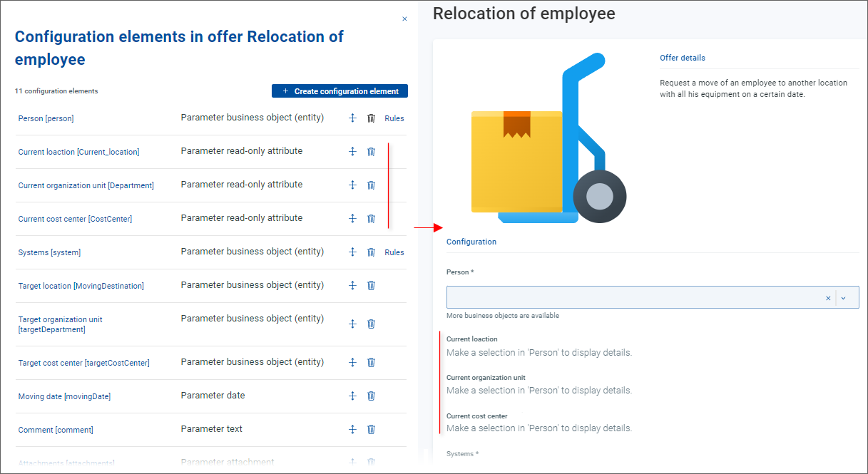Delete the "Person [person]" configuration element
Viewport: 868px width, 474px height.
tap(371, 118)
